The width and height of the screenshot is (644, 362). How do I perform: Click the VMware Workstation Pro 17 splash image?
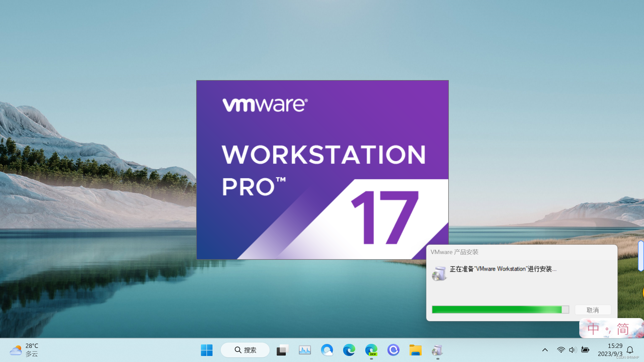coord(322,170)
